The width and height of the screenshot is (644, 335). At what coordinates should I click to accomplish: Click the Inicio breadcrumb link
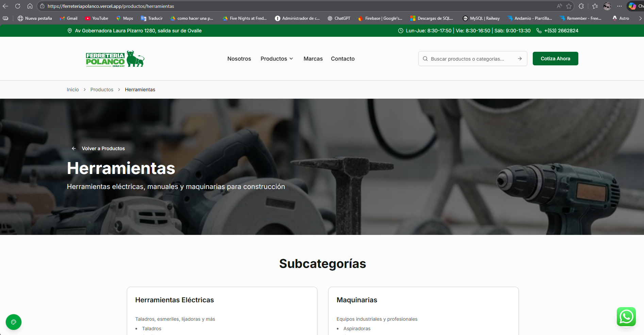pos(73,90)
